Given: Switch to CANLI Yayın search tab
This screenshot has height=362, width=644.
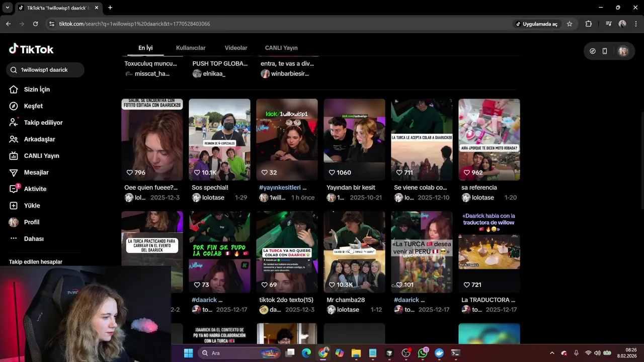Looking at the screenshot, I should coord(281,48).
